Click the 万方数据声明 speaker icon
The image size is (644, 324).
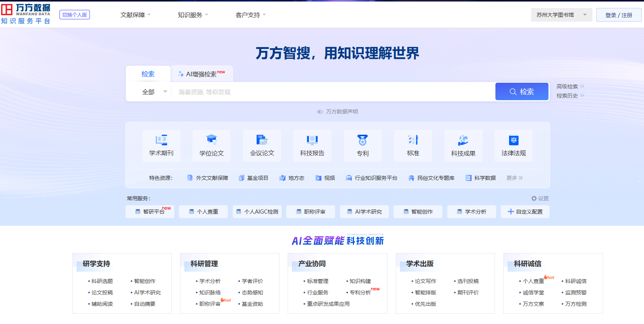click(320, 112)
